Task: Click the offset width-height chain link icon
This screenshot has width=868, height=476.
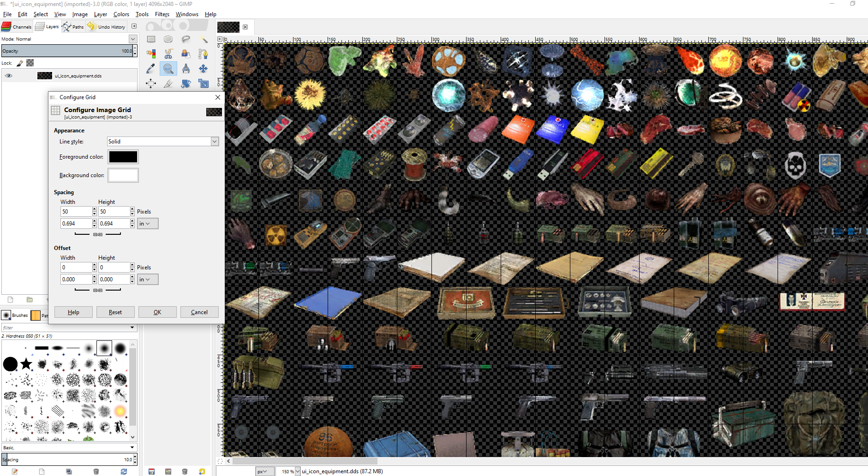Action: tap(98, 290)
